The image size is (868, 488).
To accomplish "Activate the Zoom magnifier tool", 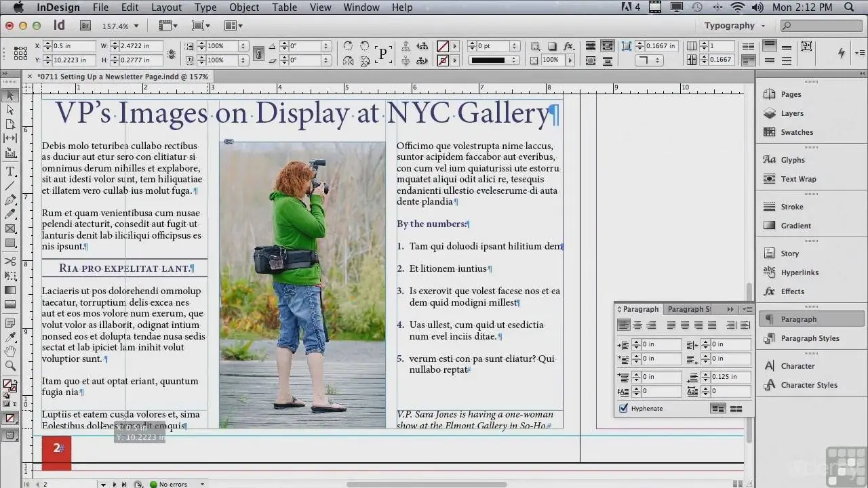I will click(10, 365).
